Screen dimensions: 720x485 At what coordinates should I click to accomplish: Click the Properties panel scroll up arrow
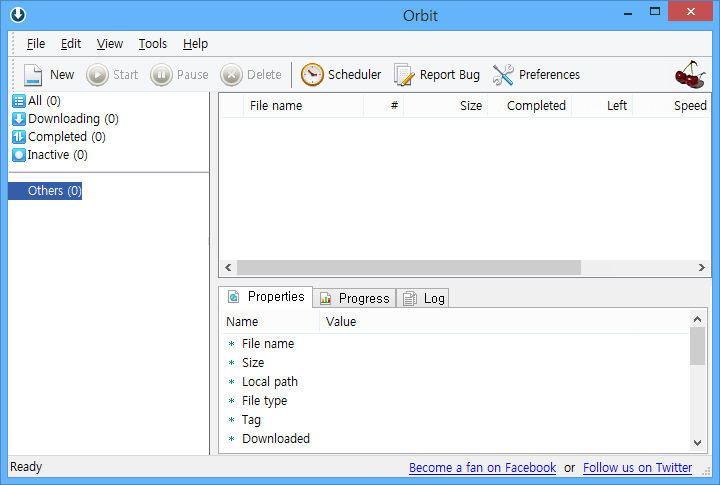pos(698,319)
